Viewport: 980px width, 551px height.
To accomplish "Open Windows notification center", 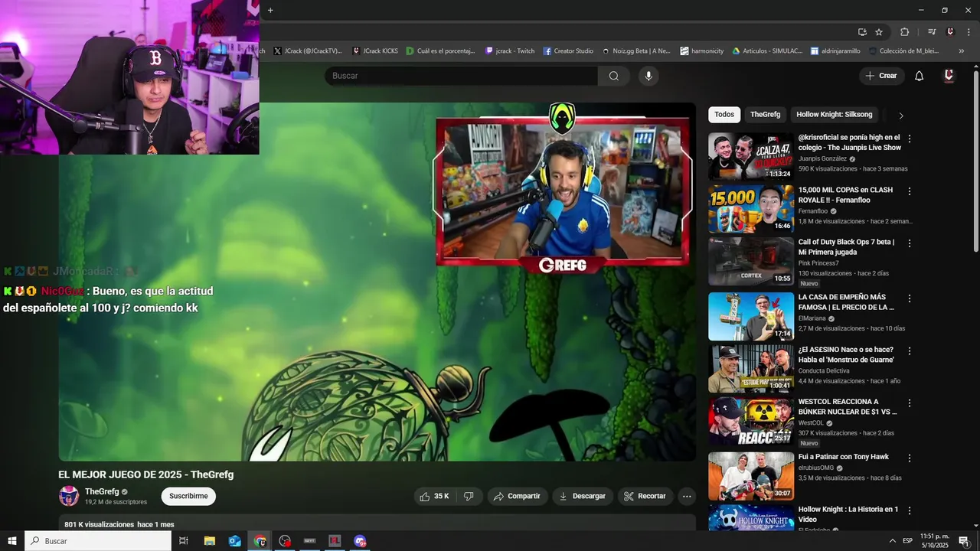I will pos(964,541).
